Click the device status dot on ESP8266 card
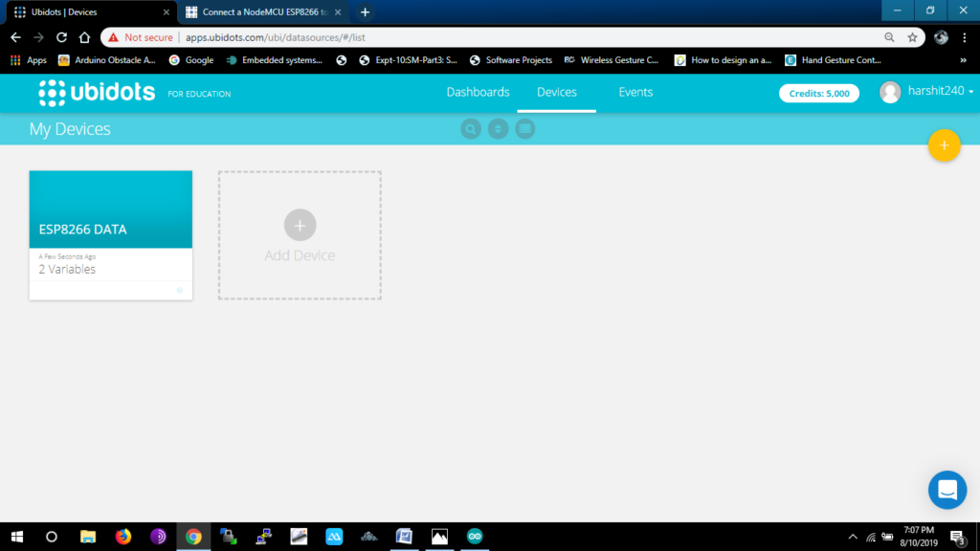Image resolution: width=980 pixels, height=551 pixels. click(179, 290)
